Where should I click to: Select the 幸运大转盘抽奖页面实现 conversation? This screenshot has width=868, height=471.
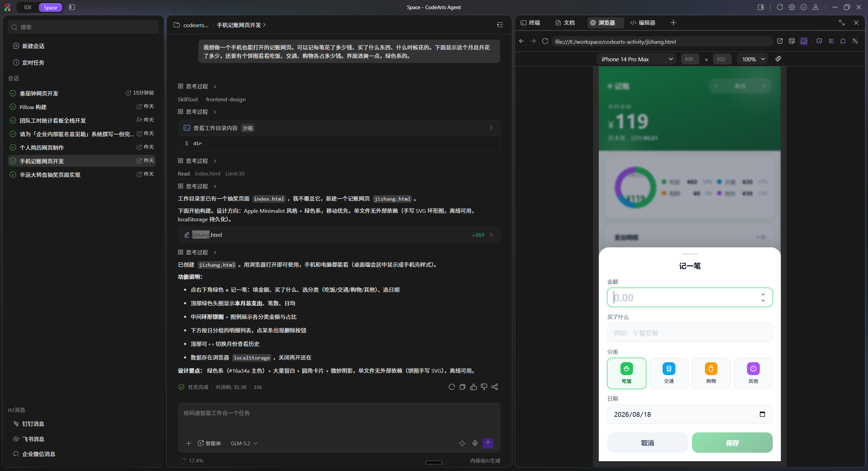point(81,175)
